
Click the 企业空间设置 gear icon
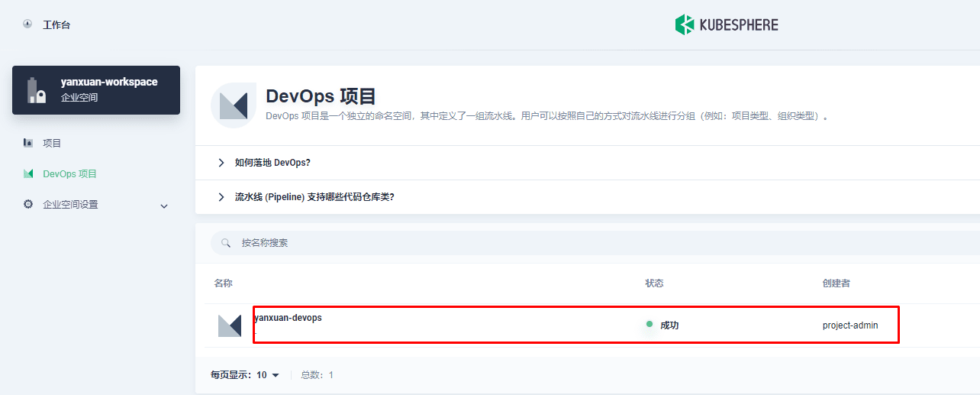click(28, 204)
